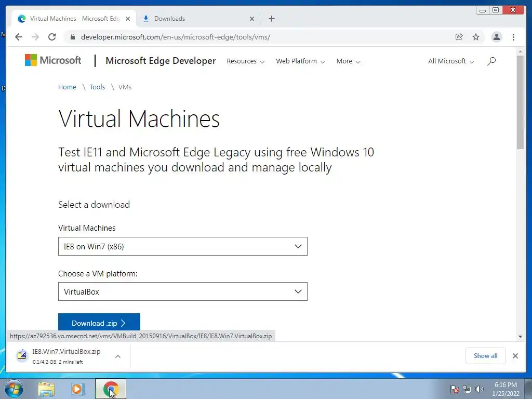Close the downloads shelf

(515, 356)
